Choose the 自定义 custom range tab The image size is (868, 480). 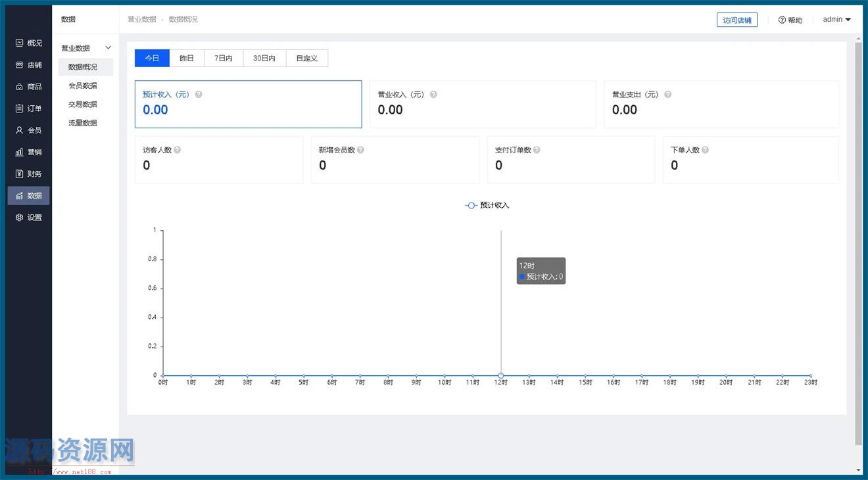[x=306, y=58]
